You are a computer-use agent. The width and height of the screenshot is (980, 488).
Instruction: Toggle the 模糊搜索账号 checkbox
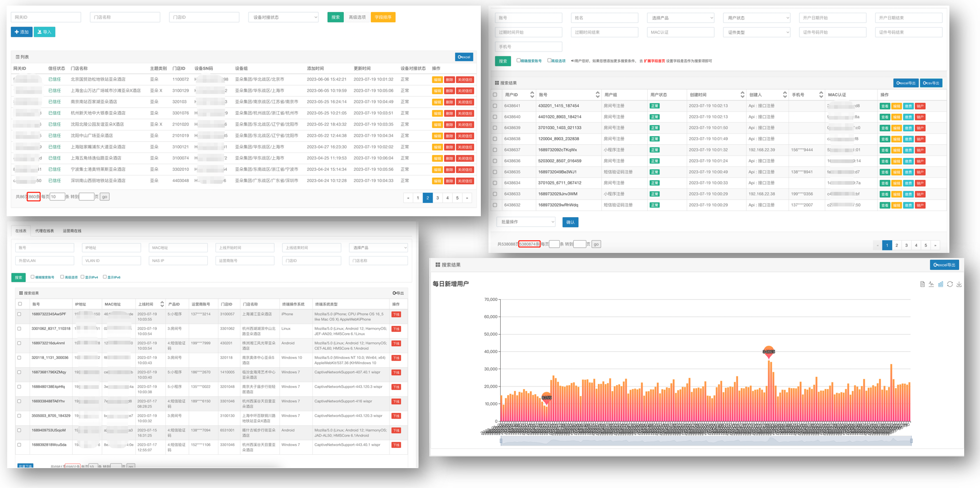[x=33, y=277]
